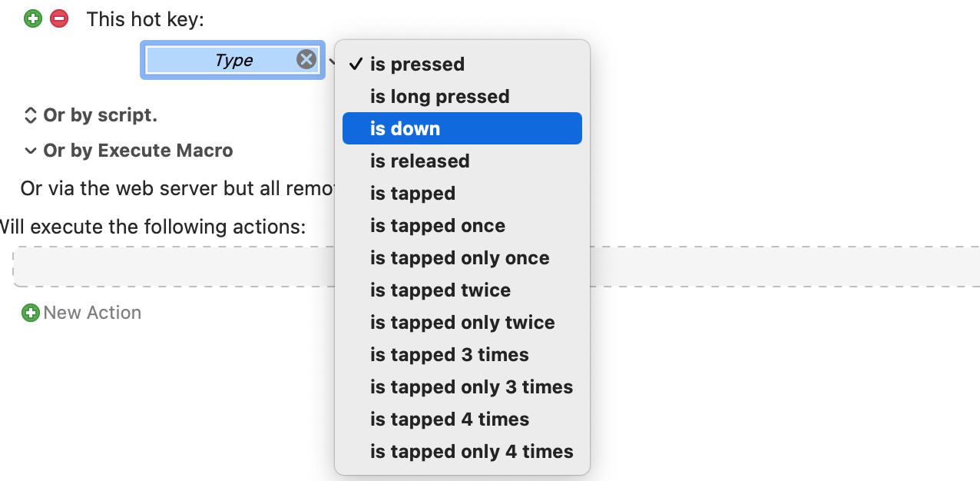
Task: Select "is tapped twice" option
Action: click(x=440, y=290)
